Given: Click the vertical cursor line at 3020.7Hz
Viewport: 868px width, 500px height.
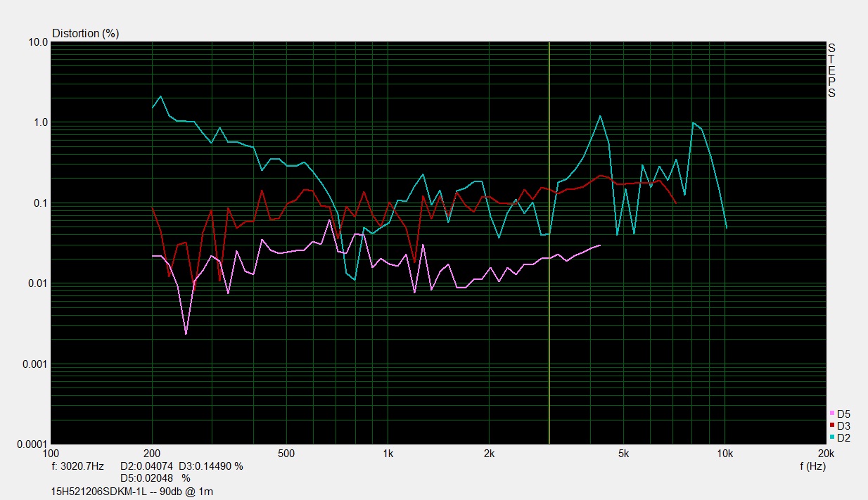Looking at the screenshot, I should pyautogui.click(x=549, y=243).
